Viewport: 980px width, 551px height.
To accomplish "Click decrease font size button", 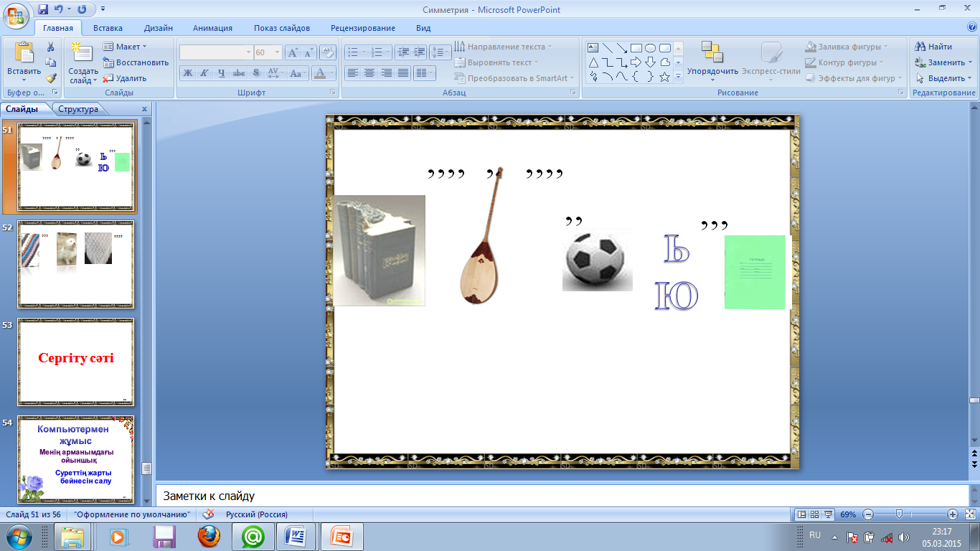I will [x=308, y=52].
